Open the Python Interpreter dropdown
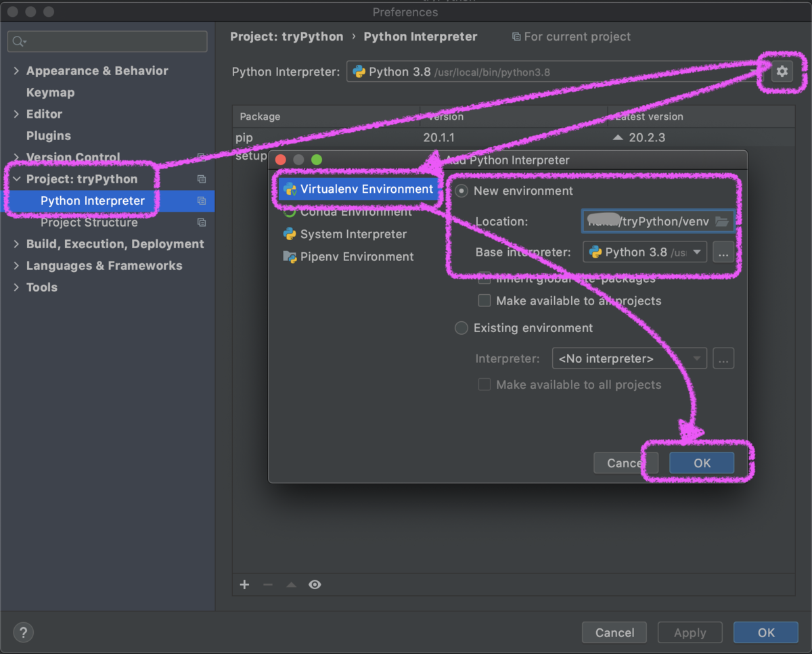This screenshot has width=812, height=654. tap(557, 72)
